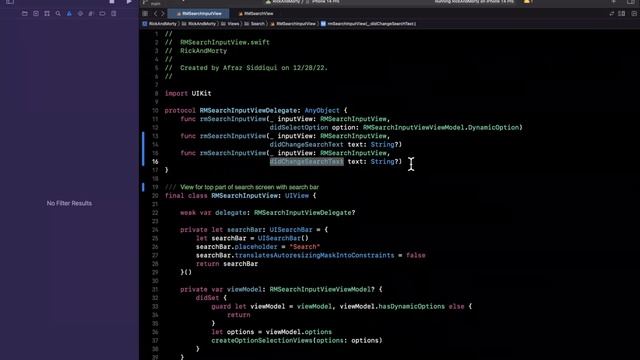Click the comment 'Created by Afraz Siddiqui on 12/28/22.'
The height and width of the screenshot is (360, 640).
coord(254,68)
